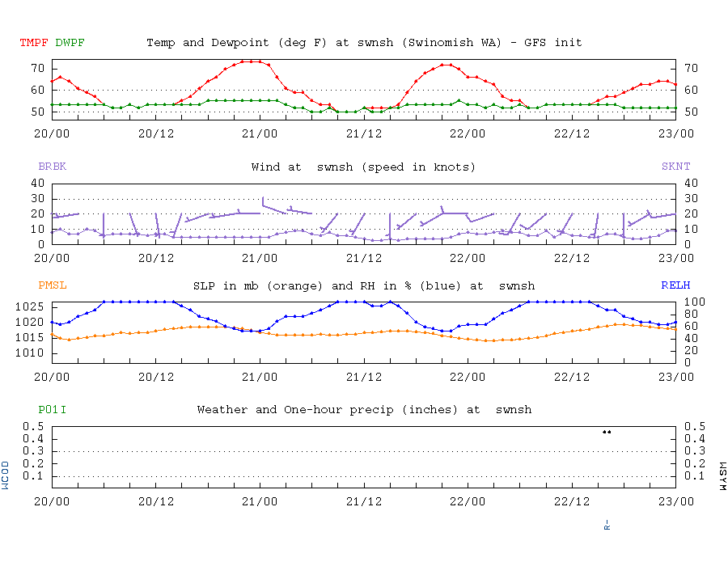Click 21/12 time label under SLP and RH chart
The height and width of the screenshot is (566, 728).
(363, 377)
